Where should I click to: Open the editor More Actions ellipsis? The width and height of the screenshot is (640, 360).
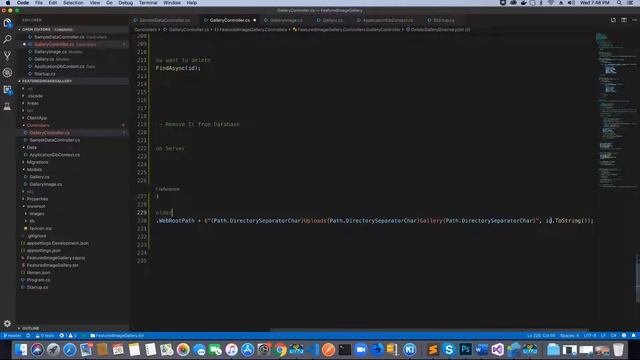click(634, 20)
